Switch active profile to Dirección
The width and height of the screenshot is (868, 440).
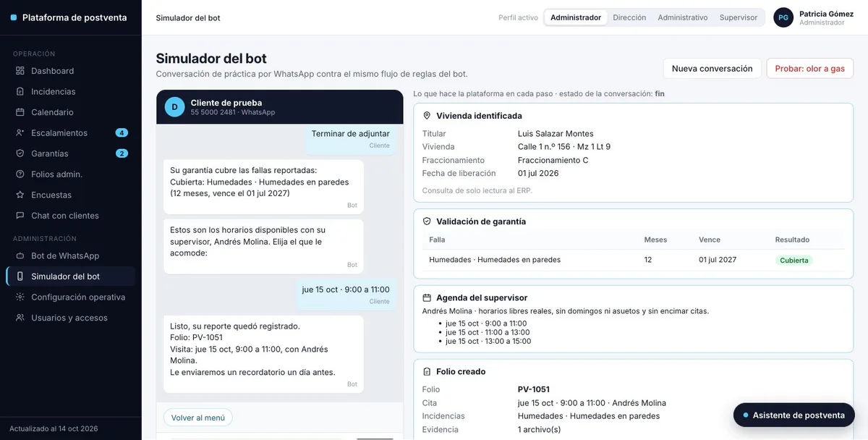point(629,17)
